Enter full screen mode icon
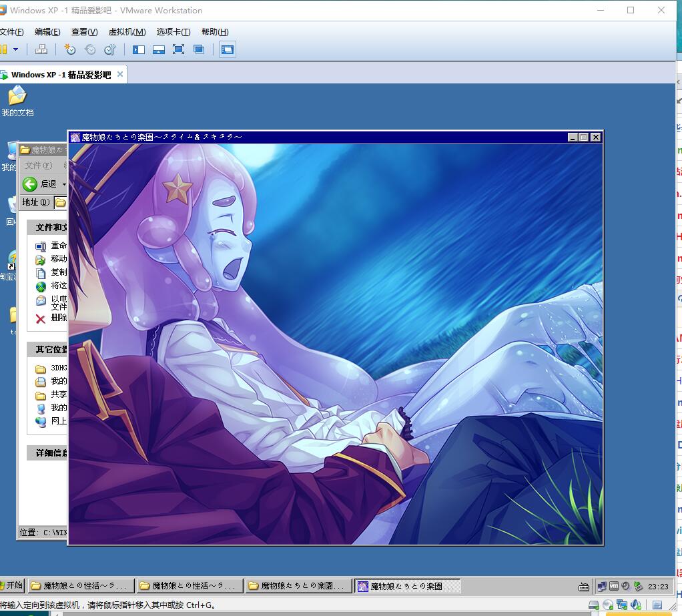Image resolution: width=682 pixels, height=616 pixels. tap(178, 49)
